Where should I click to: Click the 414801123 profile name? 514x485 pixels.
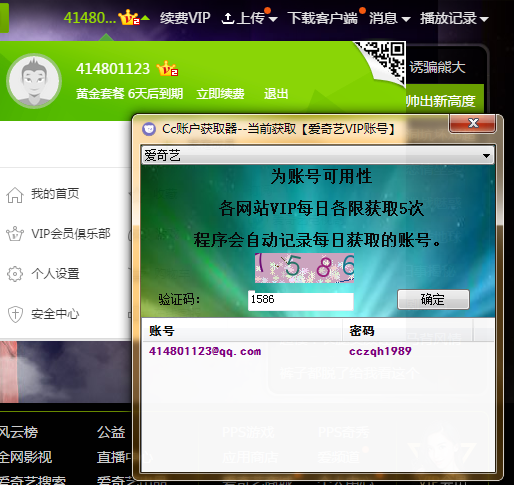[113, 69]
